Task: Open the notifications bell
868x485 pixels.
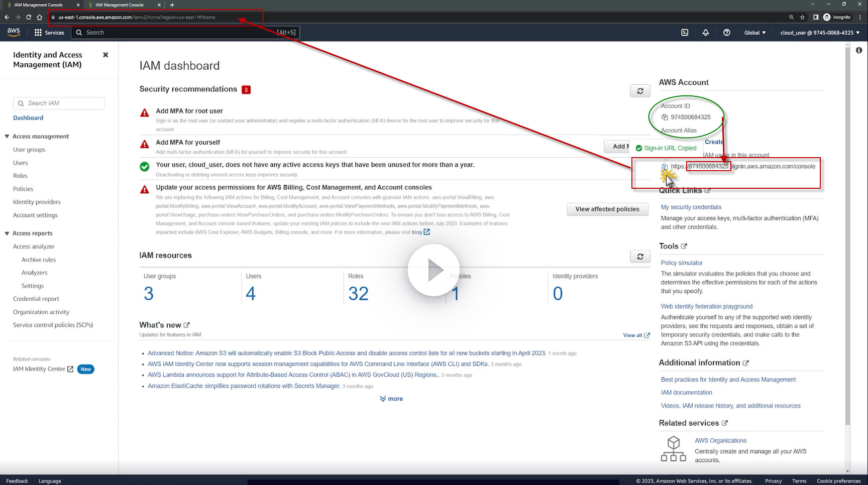Action: coord(706,33)
